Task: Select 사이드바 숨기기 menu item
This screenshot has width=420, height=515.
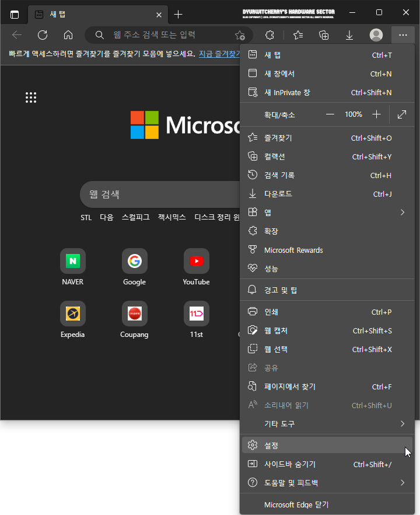Action: tap(327, 464)
